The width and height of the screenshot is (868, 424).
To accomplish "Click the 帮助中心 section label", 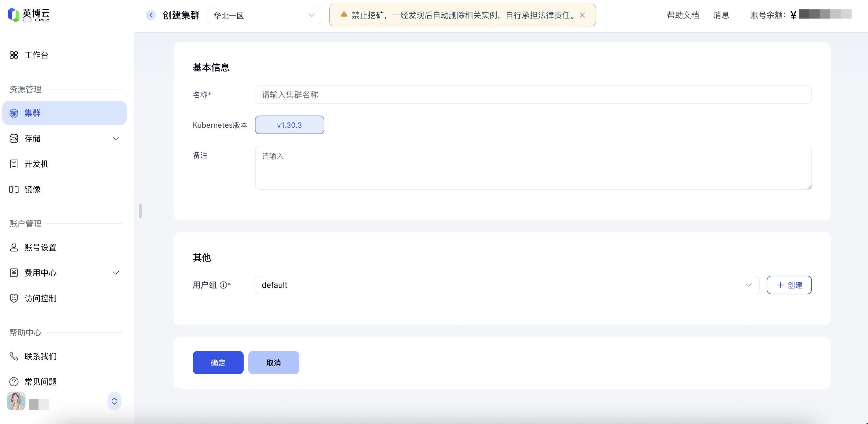I will [25, 332].
